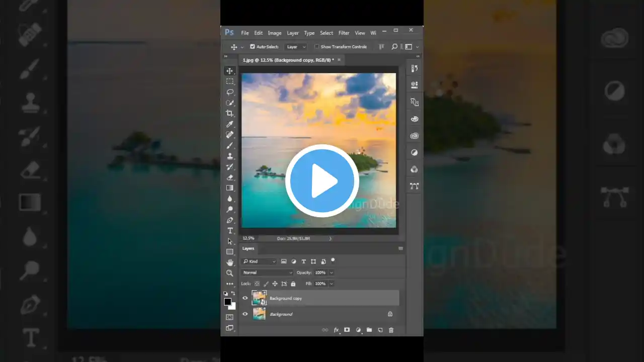Open the Image menu
The height and width of the screenshot is (362, 644).
(275, 33)
